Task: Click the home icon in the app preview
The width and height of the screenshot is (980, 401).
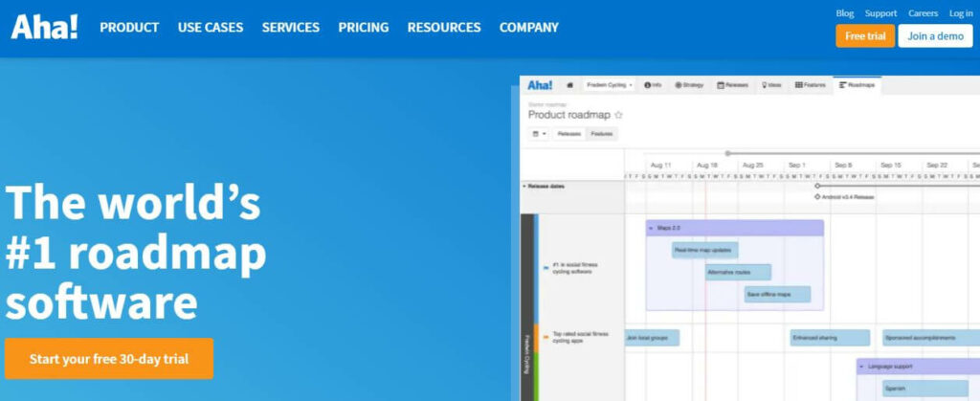Action: pos(569,85)
